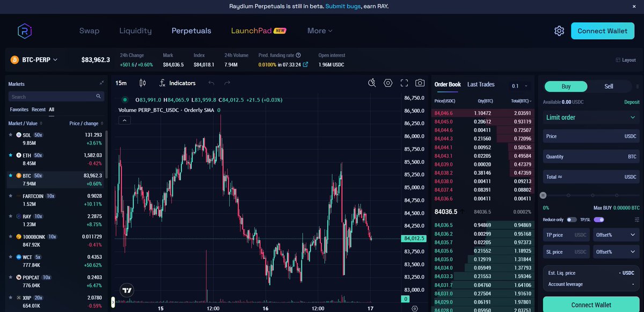Set order size slider to the middle stop
This screenshot has width=644, height=312.
592,195
